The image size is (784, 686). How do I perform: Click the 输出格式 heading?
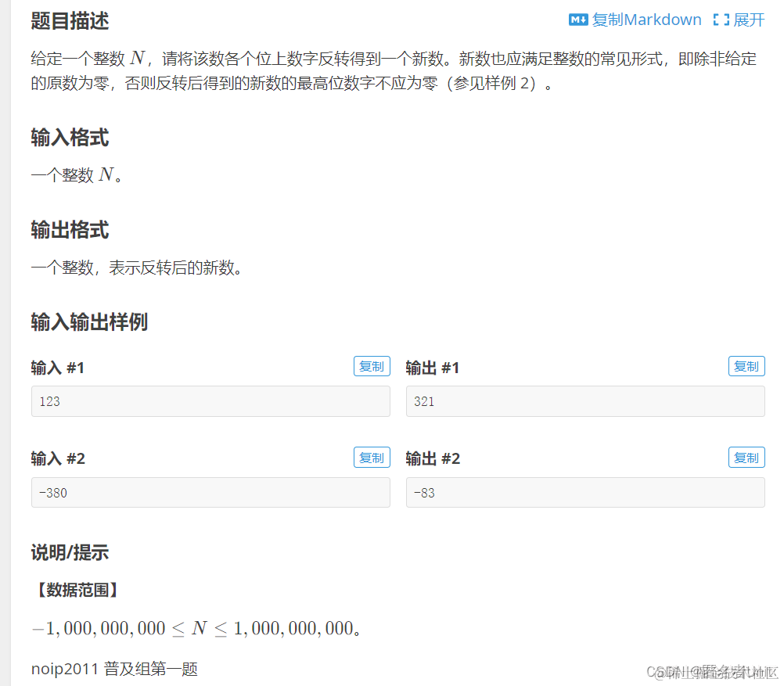click(x=70, y=230)
